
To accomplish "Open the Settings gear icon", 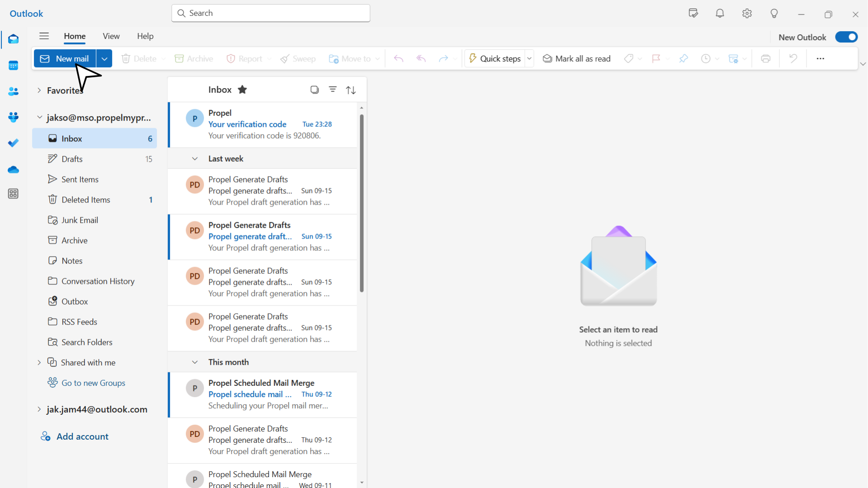I will (747, 13).
